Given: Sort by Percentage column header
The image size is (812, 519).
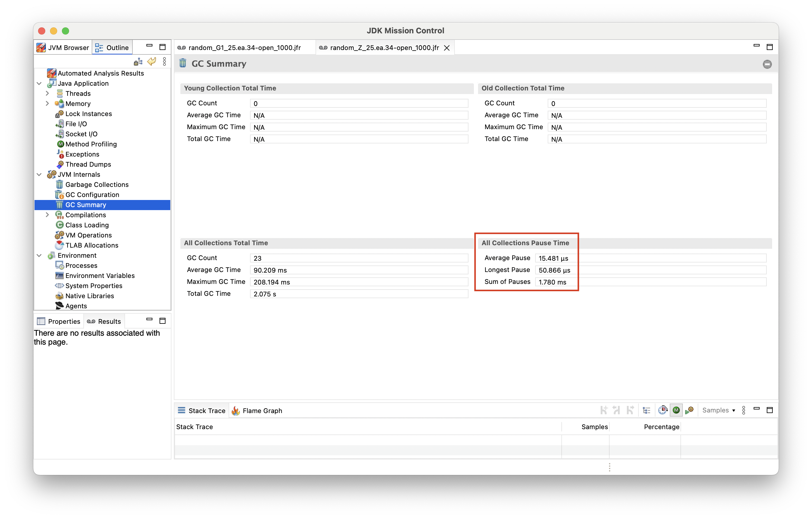Looking at the screenshot, I should pyautogui.click(x=645, y=427).
